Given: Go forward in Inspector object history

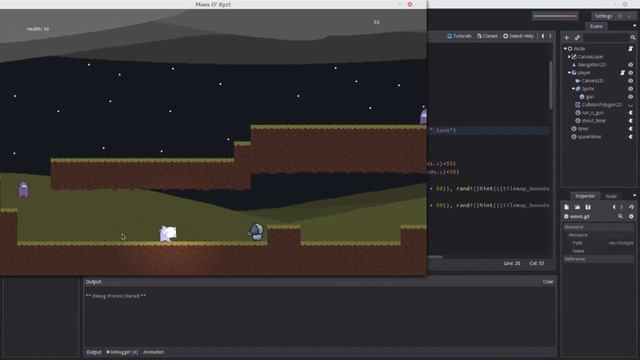Looking at the screenshot, I should [622, 207].
